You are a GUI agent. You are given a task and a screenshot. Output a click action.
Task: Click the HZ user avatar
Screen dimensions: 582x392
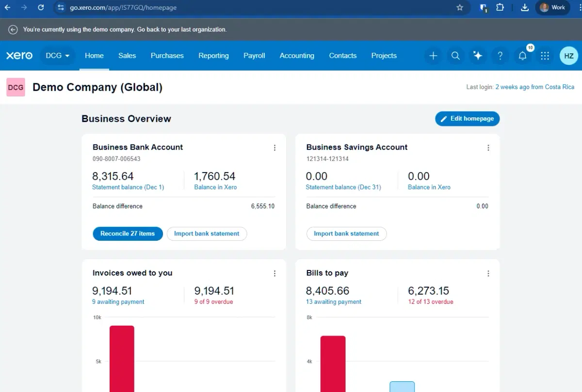pyautogui.click(x=568, y=56)
